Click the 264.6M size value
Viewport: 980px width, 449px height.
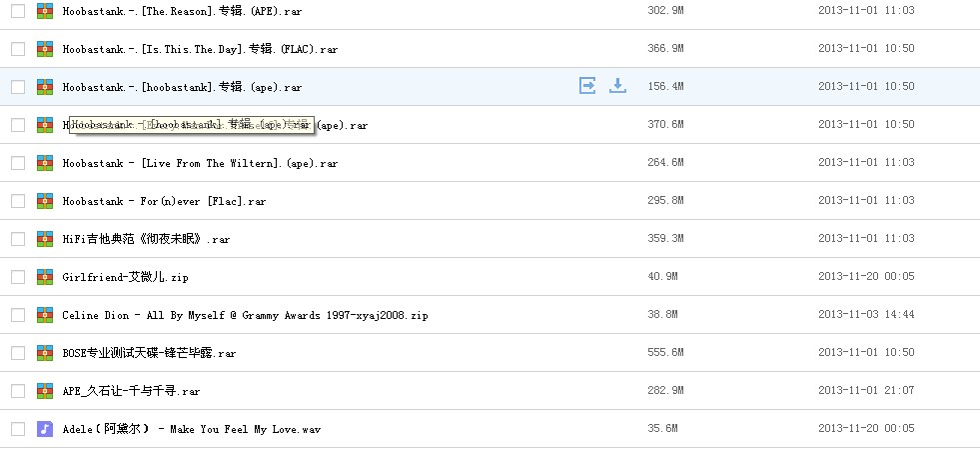665,163
